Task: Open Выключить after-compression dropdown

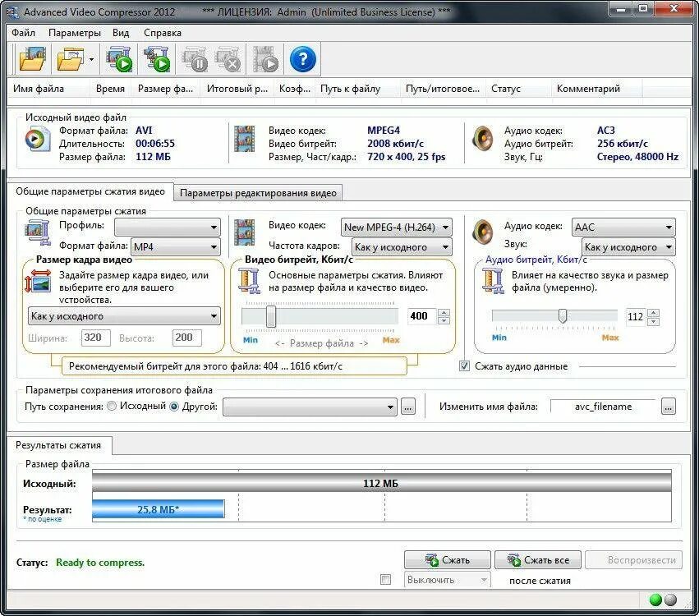Action: [447, 579]
